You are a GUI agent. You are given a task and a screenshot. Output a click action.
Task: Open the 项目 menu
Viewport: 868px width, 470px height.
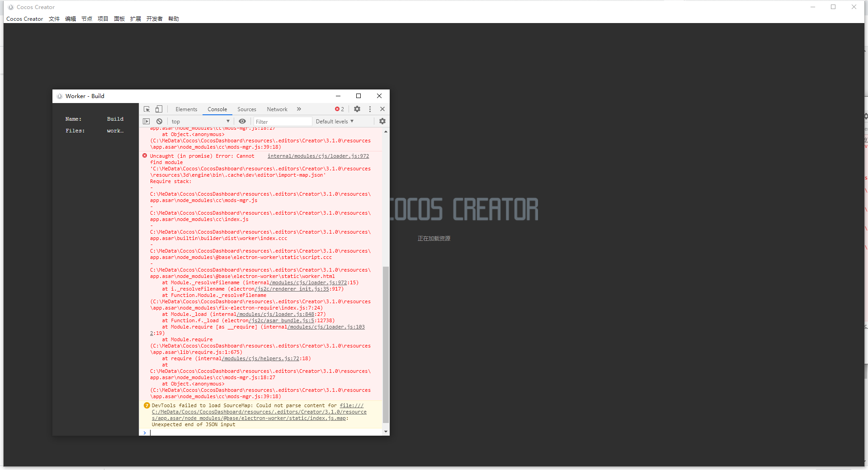tap(103, 19)
